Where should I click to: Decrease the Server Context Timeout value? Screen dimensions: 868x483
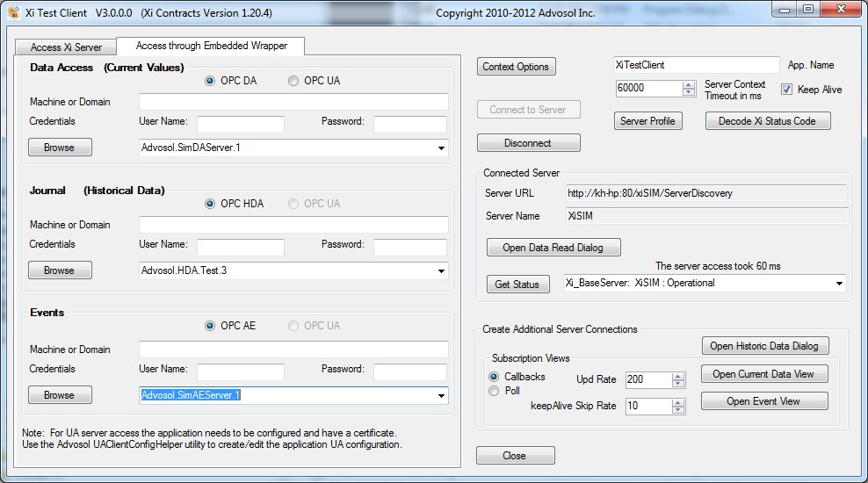689,92
